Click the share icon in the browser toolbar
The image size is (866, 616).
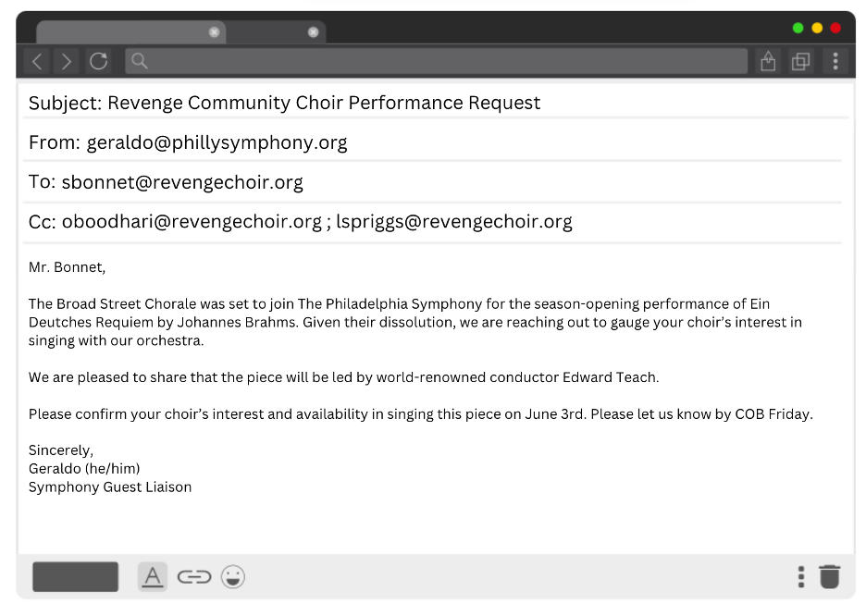pyautogui.click(x=768, y=62)
